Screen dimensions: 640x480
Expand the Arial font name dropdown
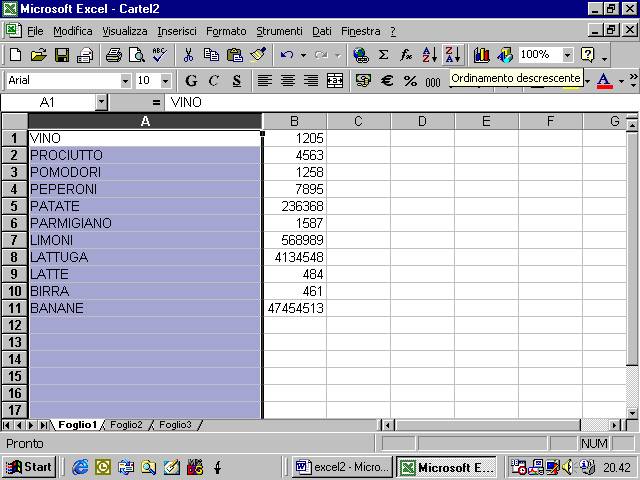point(126,81)
